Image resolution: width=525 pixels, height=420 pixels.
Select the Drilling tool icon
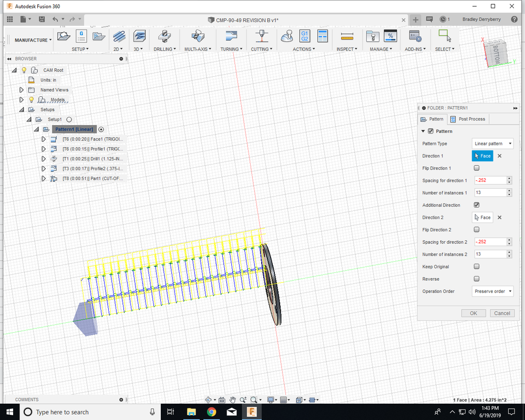tap(164, 36)
